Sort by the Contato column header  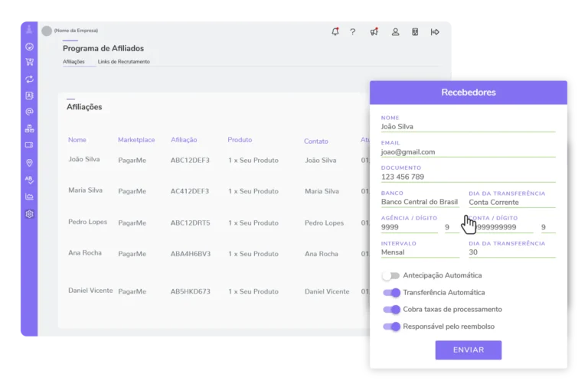point(316,141)
